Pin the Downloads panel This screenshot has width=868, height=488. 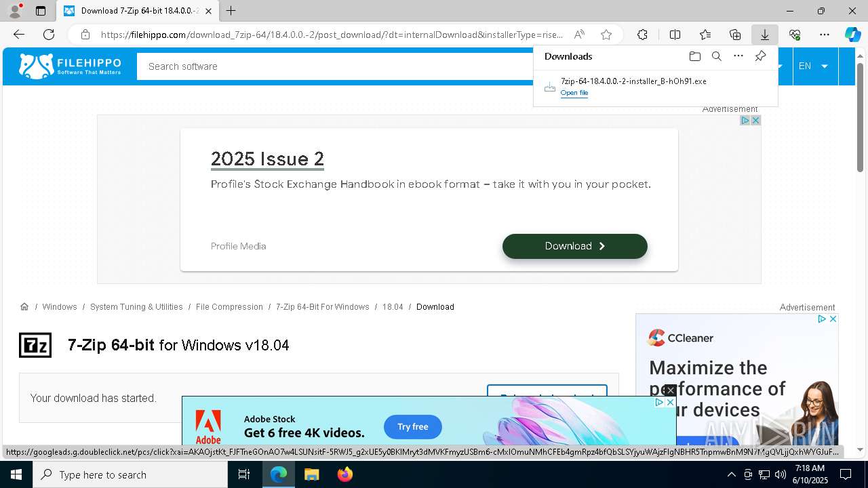click(760, 56)
